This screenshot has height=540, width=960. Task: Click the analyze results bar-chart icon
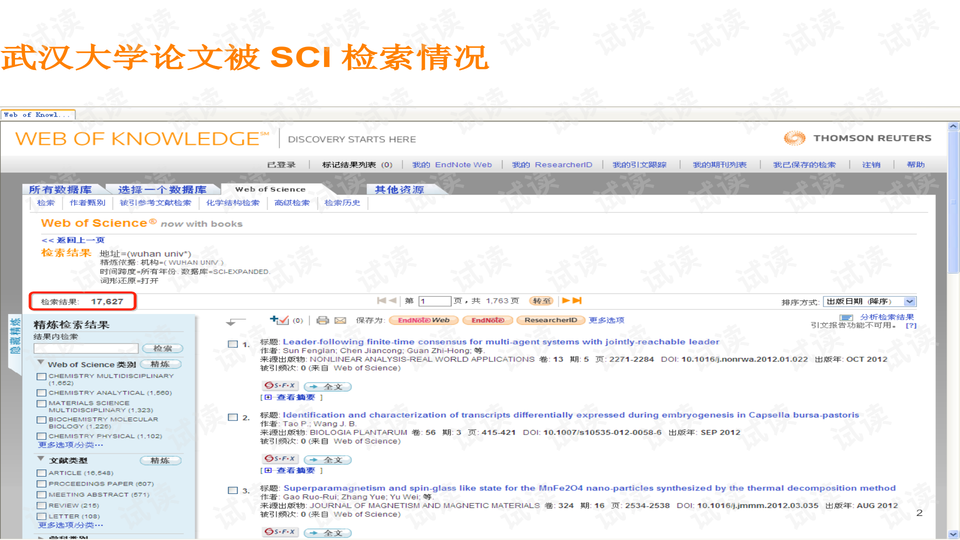(x=846, y=317)
